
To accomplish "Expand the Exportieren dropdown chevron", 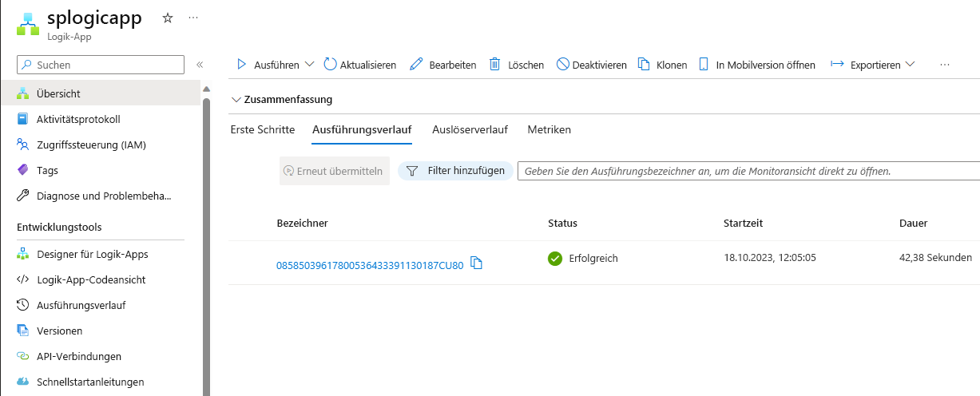I will (x=910, y=65).
